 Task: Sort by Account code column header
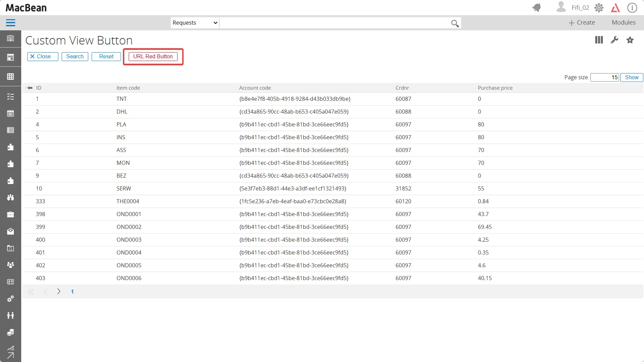pyautogui.click(x=255, y=88)
